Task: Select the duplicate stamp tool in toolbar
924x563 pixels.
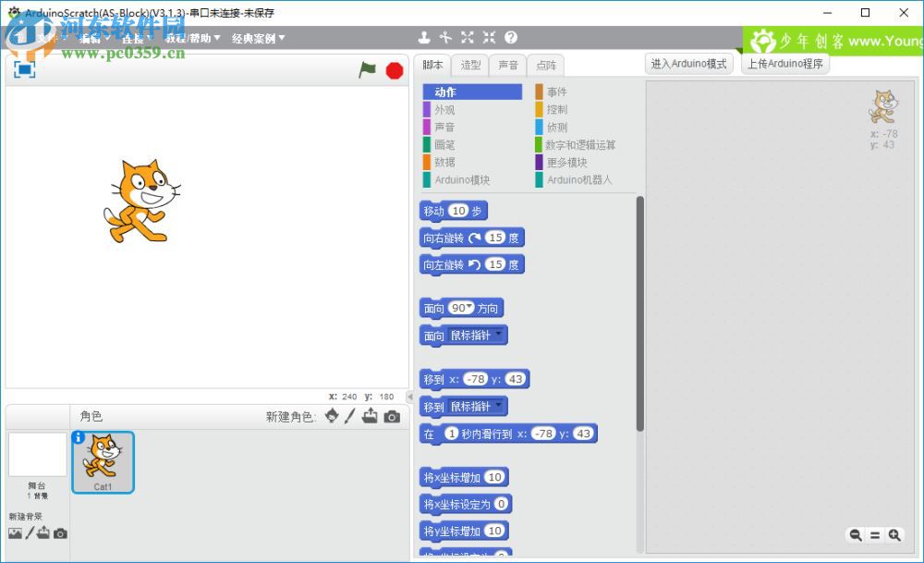Action: pyautogui.click(x=423, y=37)
